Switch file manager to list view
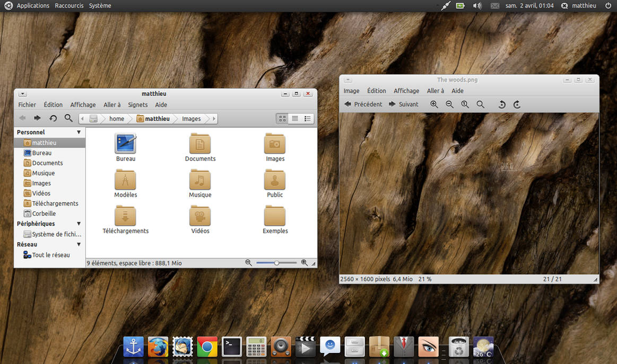The height and width of the screenshot is (364, 617). pyautogui.click(x=295, y=119)
